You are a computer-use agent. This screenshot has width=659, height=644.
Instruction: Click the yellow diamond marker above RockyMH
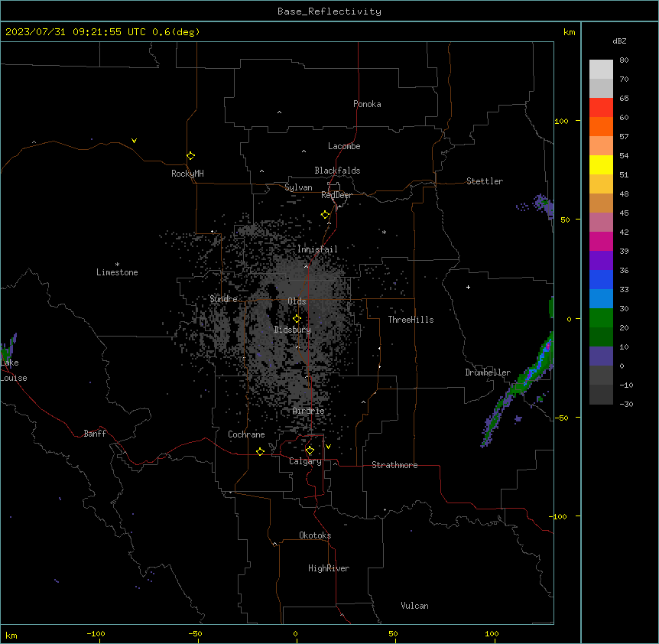tap(190, 156)
